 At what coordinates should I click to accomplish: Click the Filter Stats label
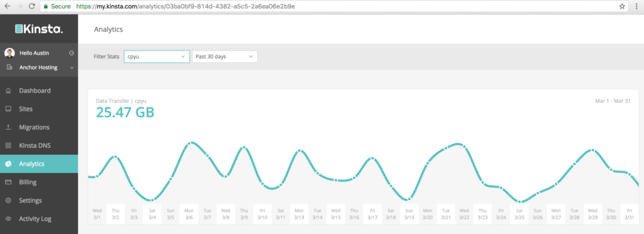pos(106,57)
